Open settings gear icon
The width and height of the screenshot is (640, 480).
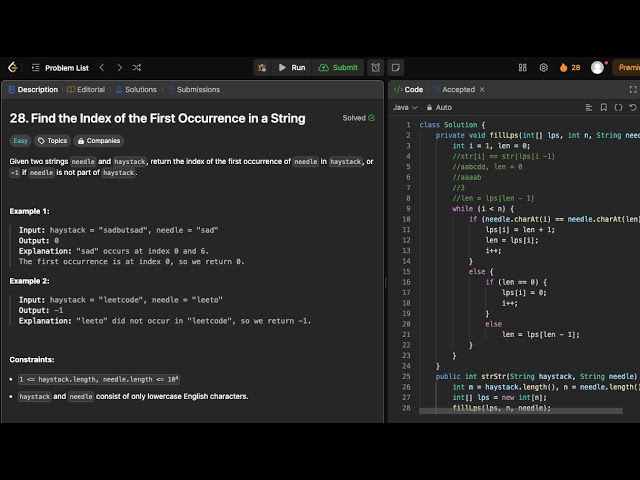543,68
